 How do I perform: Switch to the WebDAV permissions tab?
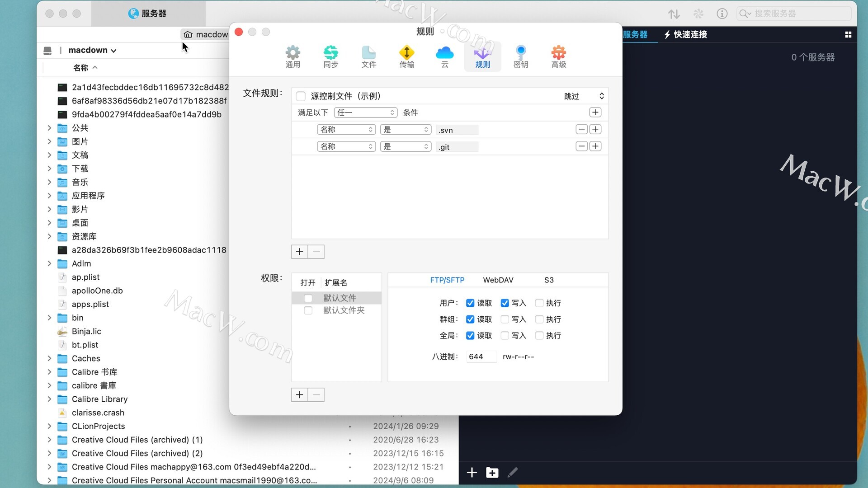coord(498,280)
